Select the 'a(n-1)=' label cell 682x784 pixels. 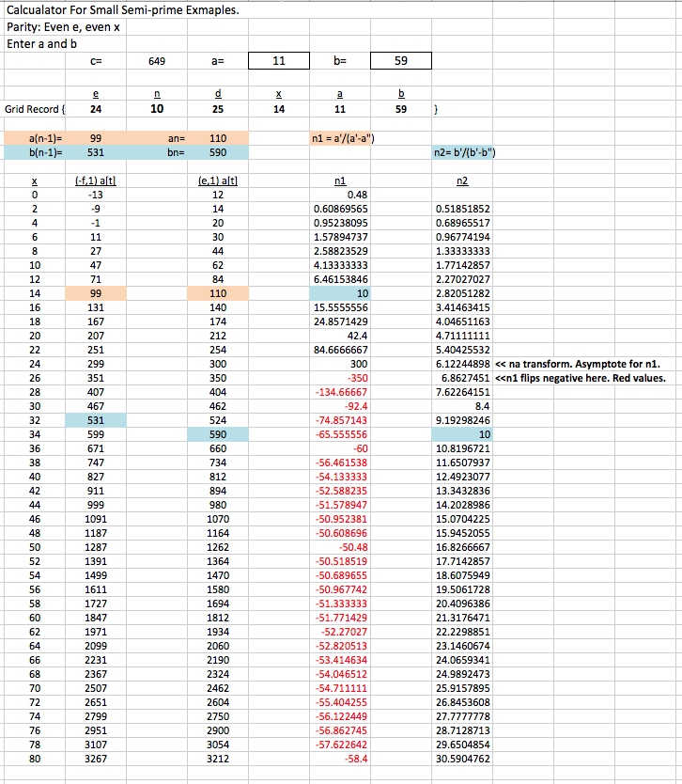point(46,138)
